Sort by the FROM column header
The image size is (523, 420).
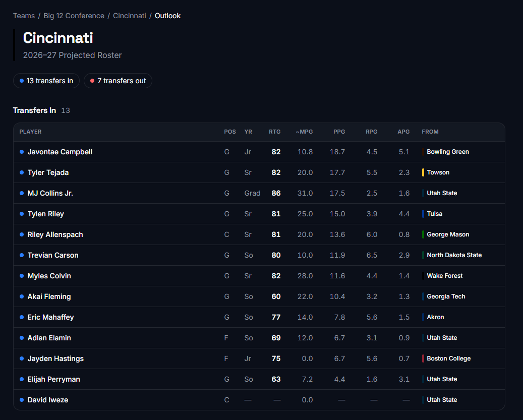430,132
